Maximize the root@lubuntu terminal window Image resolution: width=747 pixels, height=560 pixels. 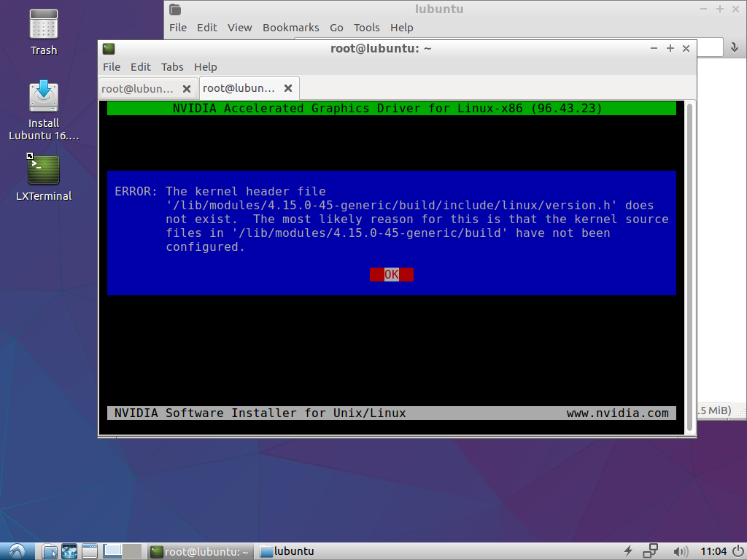coord(670,48)
